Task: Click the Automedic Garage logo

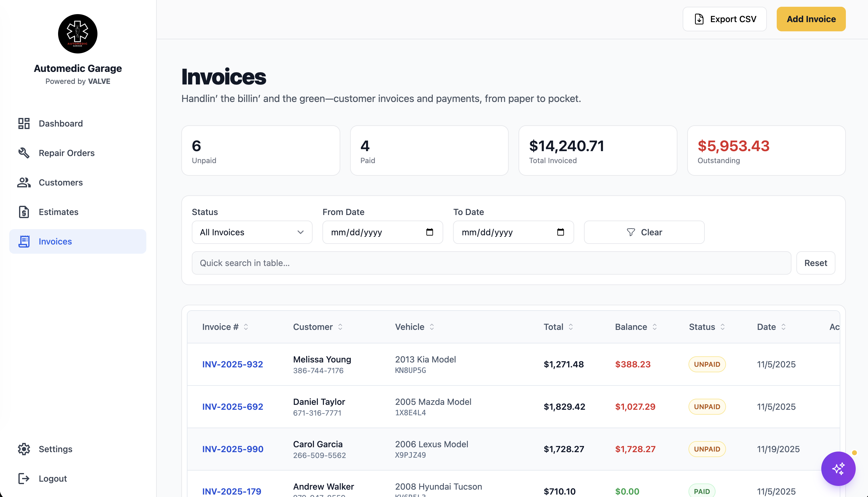Action: [x=77, y=34]
